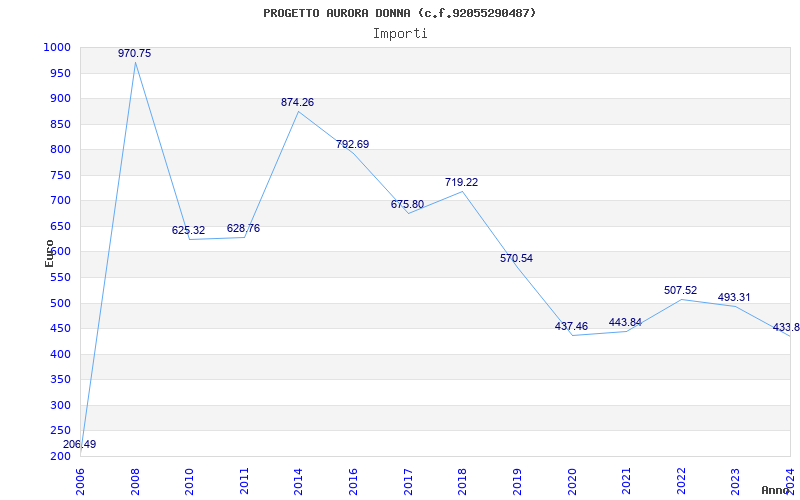Click the Anno x-axis title
This screenshot has height=500, width=800.
pos(775,490)
